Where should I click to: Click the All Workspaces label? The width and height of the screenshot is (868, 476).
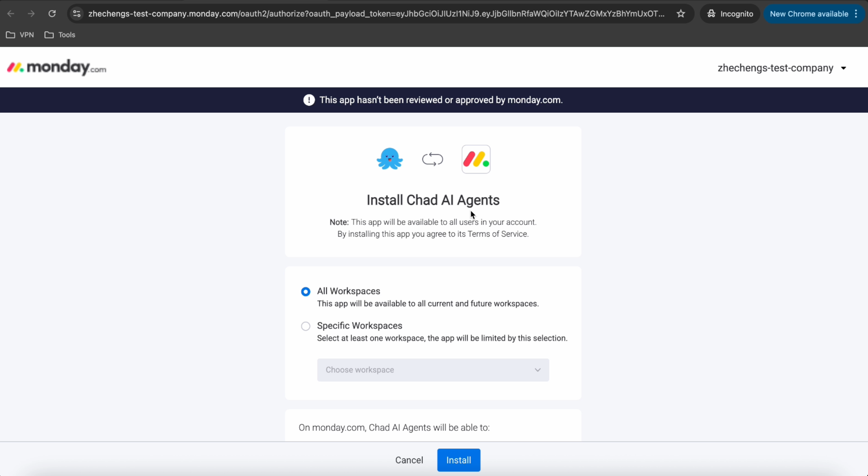(348, 291)
